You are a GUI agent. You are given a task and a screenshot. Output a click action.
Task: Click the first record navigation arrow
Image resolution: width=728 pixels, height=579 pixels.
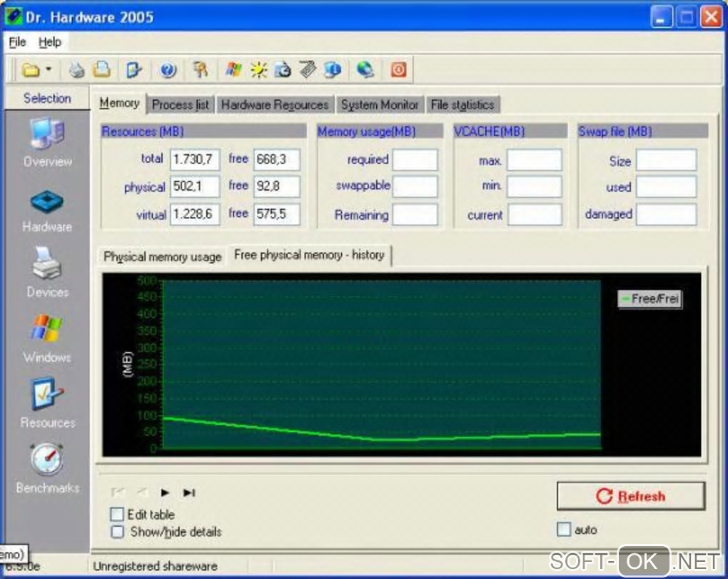click(118, 492)
